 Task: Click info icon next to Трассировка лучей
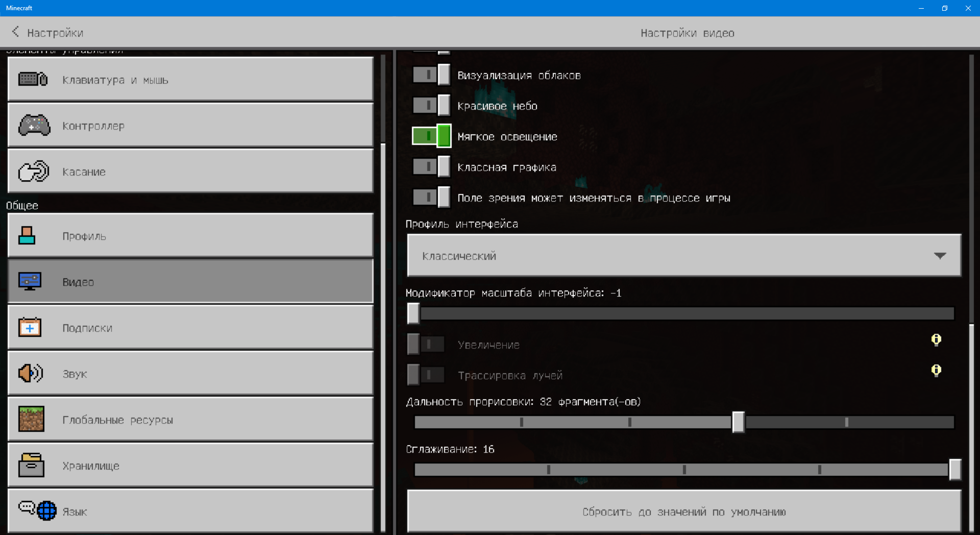pyautogui.click(x=936, y=370)
